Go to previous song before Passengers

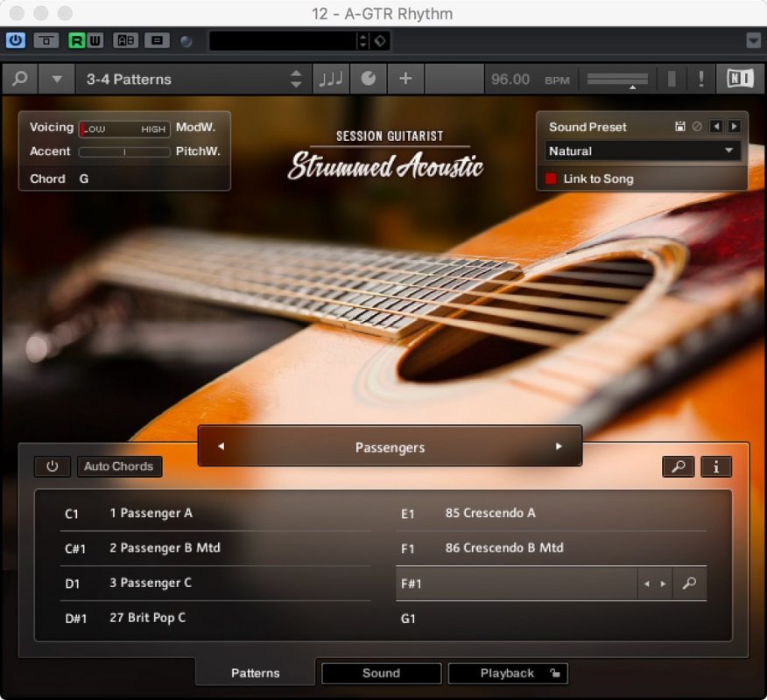222,446
